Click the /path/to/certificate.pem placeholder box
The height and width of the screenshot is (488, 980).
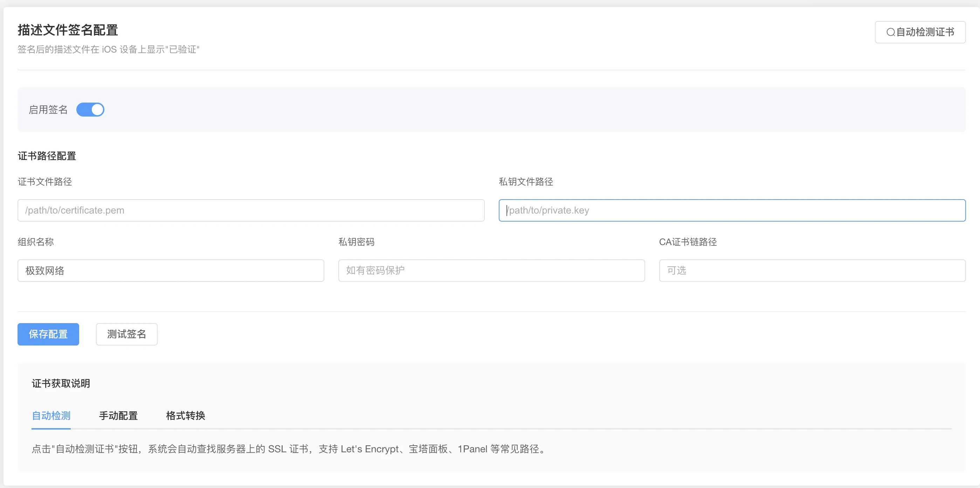pos(251,210)
